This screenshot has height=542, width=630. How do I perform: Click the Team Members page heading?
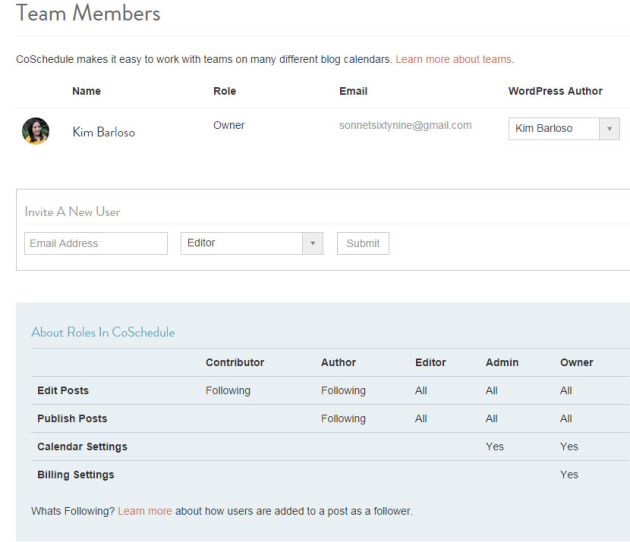pos(88,13)
